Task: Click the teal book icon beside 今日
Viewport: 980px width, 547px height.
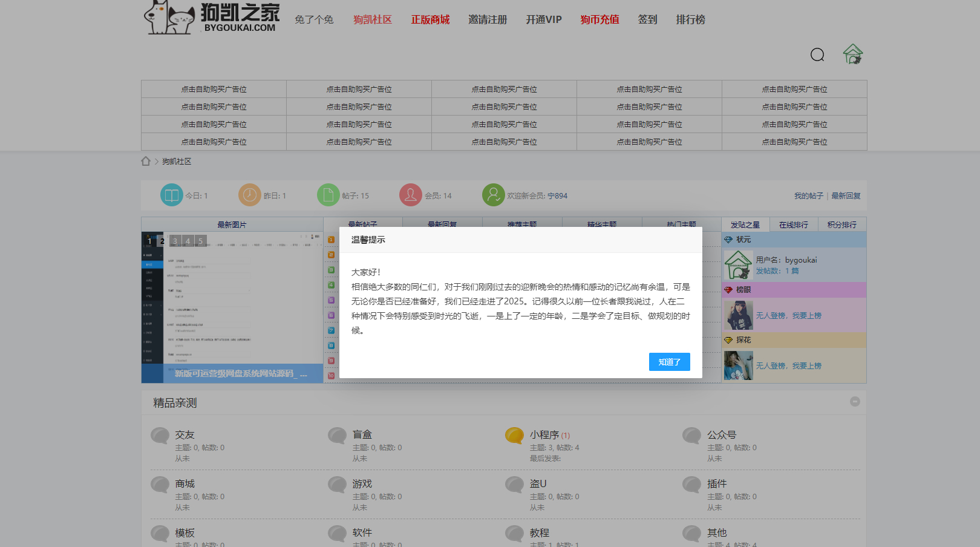Action: tap(171, 195)
